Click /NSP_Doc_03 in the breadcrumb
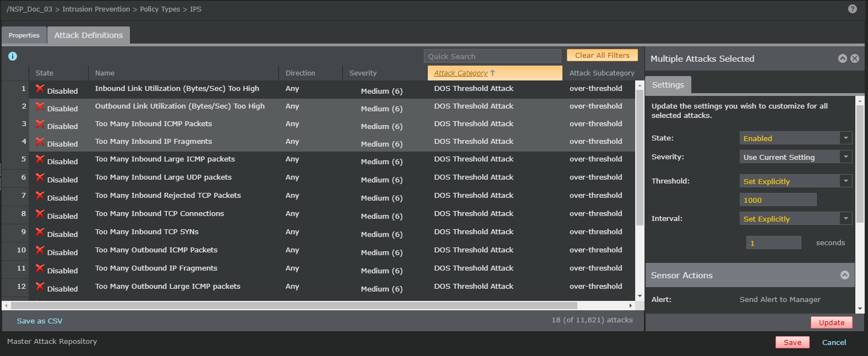Screen dimensions: 868x356 tap(29, 9)
